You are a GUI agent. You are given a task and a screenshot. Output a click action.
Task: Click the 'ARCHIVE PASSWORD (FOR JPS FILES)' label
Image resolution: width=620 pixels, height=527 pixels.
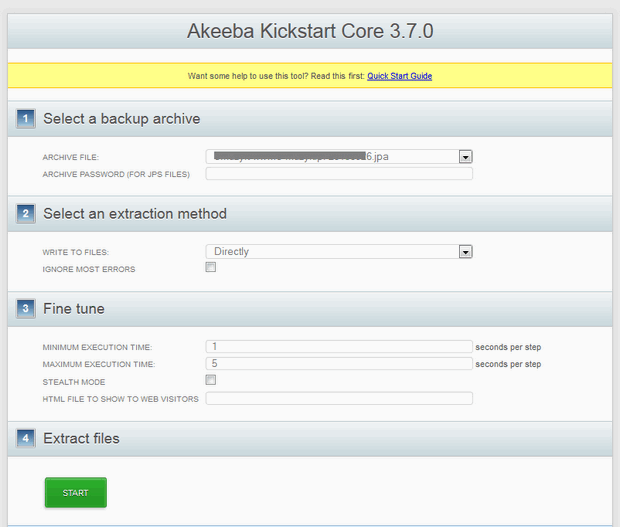pos(116,174)
